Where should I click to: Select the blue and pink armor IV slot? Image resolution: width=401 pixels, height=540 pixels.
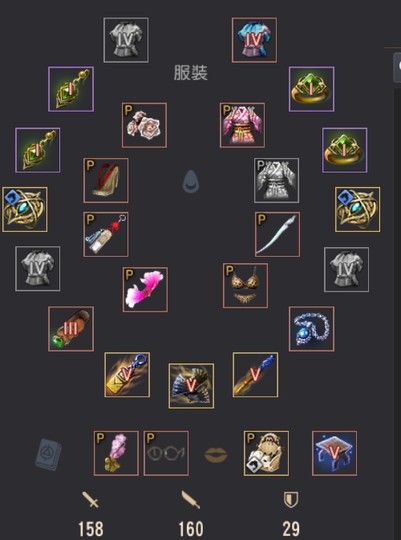(x=254, y=40)
